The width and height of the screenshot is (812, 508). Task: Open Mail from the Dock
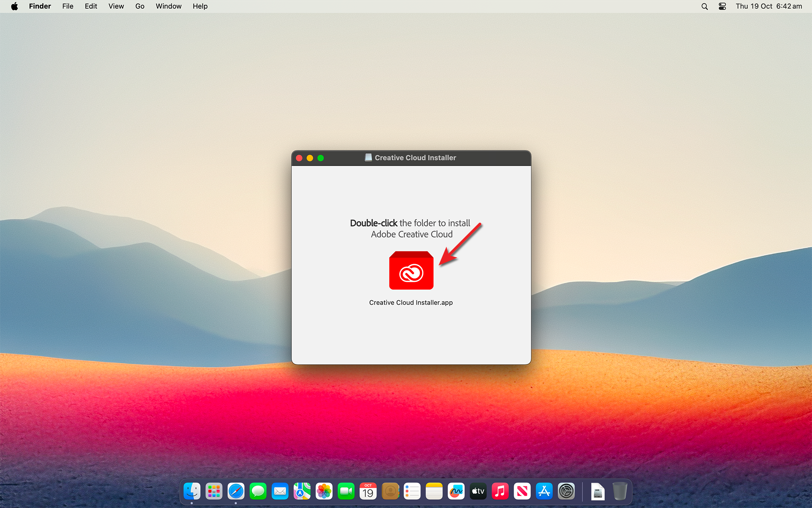point(280,491)
